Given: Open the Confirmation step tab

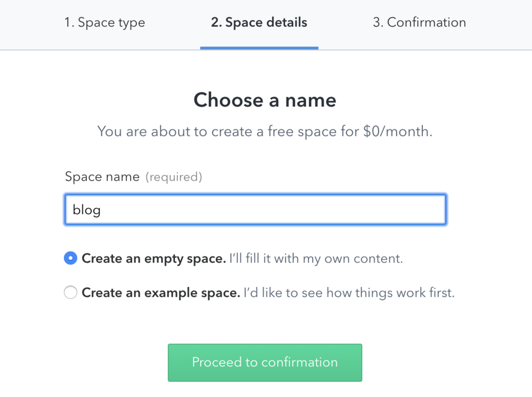Looking at the screenshot, I should pos(419,23).
